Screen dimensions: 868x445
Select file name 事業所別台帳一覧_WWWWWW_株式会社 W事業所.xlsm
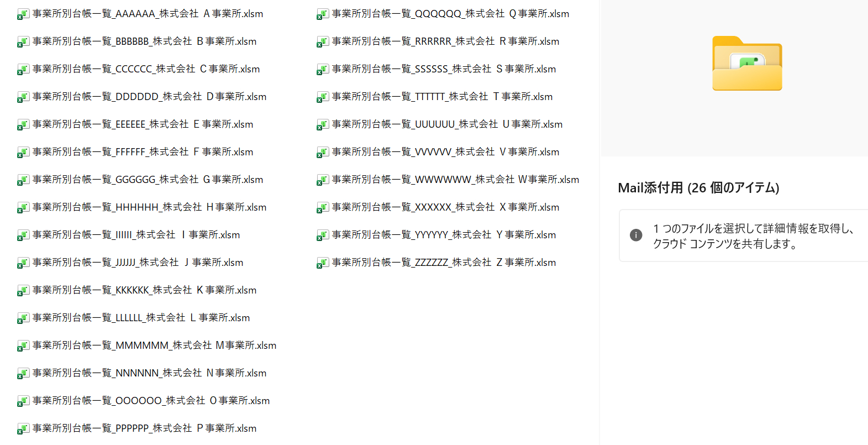pyautogui.click(x=455, y=180)
